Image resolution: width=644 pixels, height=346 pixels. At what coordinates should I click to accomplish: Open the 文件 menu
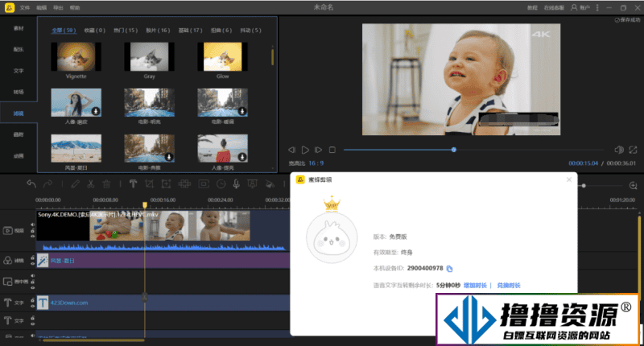25,8
